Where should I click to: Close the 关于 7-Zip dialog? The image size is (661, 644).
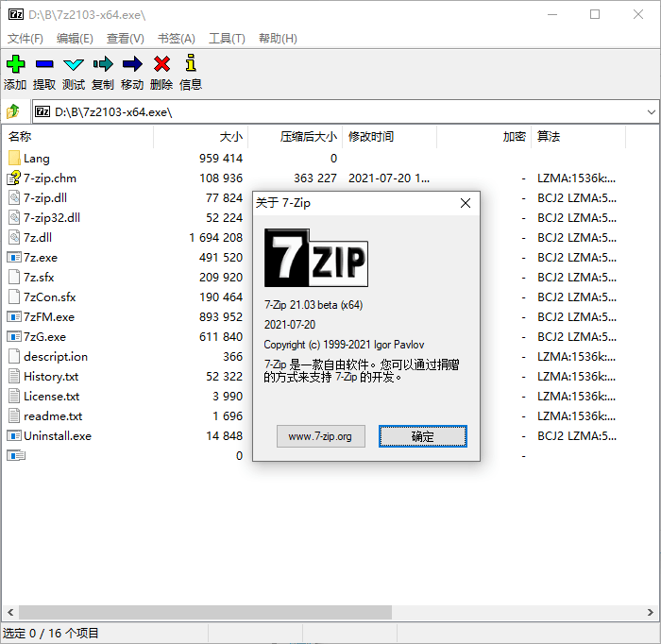[x=465, y=203]
